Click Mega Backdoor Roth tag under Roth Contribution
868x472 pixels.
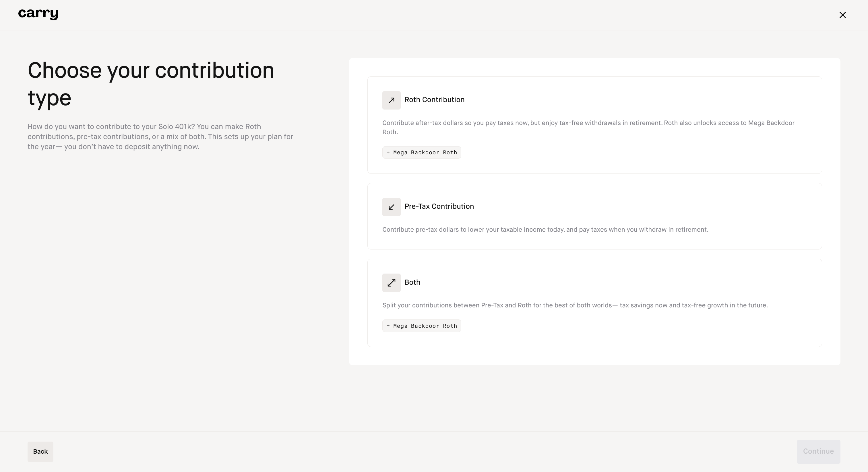coord(422,153)
